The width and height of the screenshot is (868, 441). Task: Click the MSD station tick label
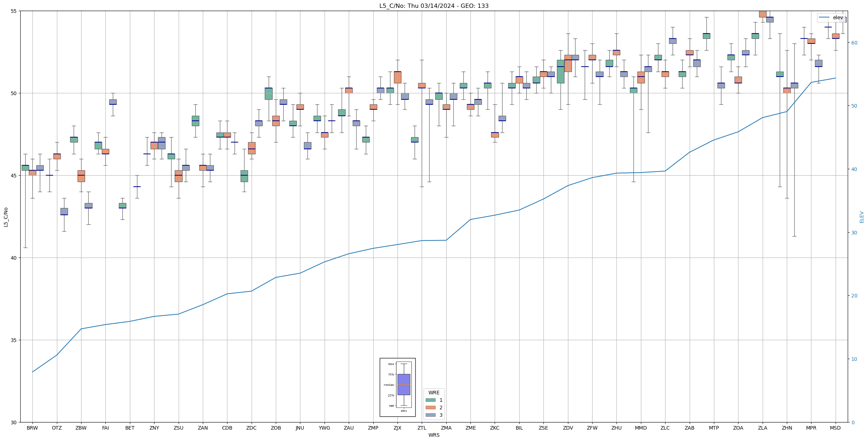coord(835,428)
